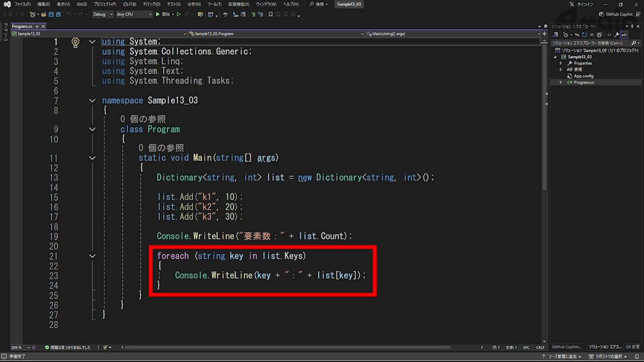Open the ツール(T) menu
644x362 pixels.
[214, 4]
